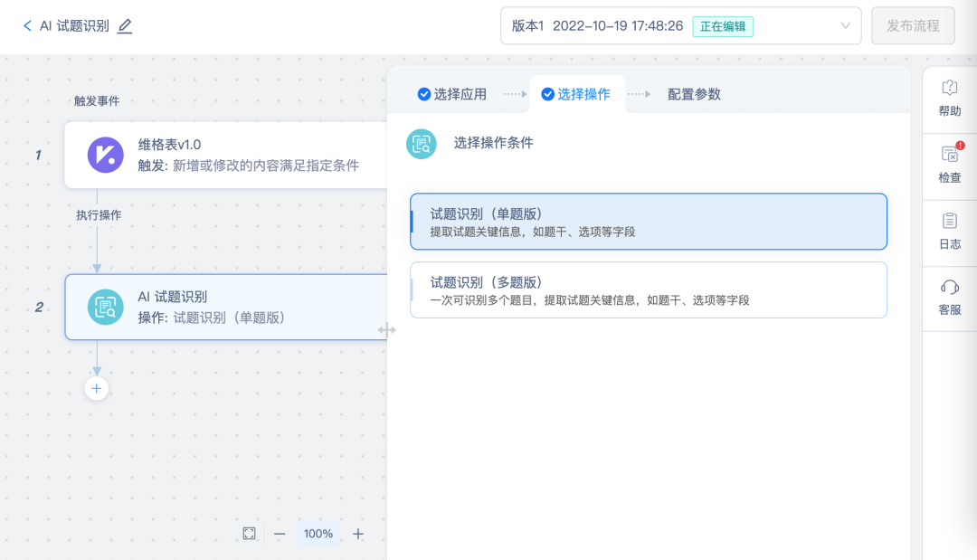The width and height of the screenshot is (977, 560).
Task: Click the back arrow beside AI 试题识别
Action: pyautogui.click(x=27, y=26)
